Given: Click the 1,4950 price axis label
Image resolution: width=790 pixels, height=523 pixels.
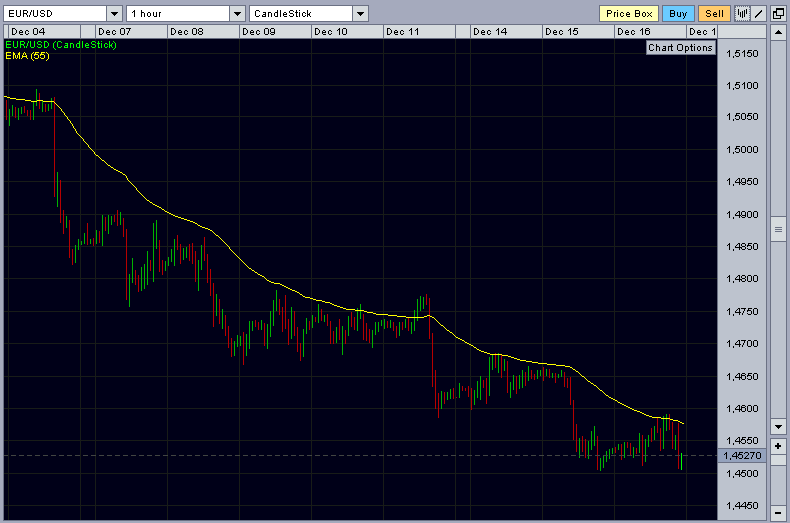Looking at the screenshot, I should pos(742,182).
